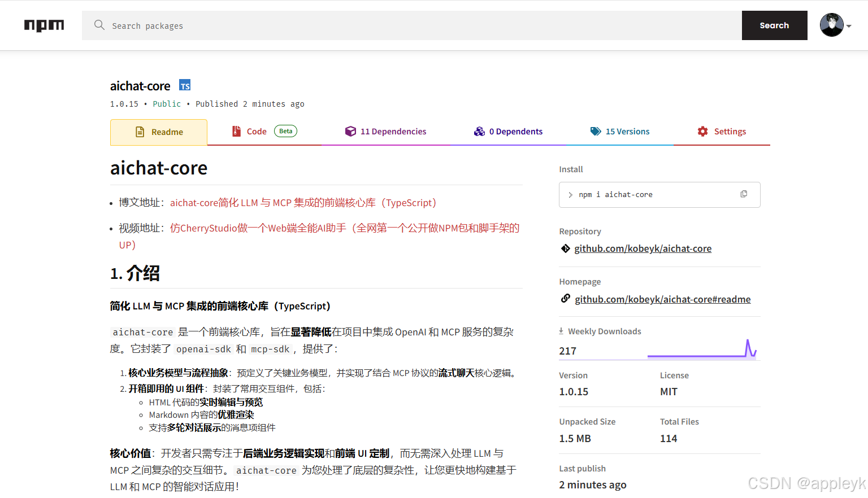The width and height of the screenshot is (868, 498).
Task: Click the aichat-core package title heading
Action: 140,86
